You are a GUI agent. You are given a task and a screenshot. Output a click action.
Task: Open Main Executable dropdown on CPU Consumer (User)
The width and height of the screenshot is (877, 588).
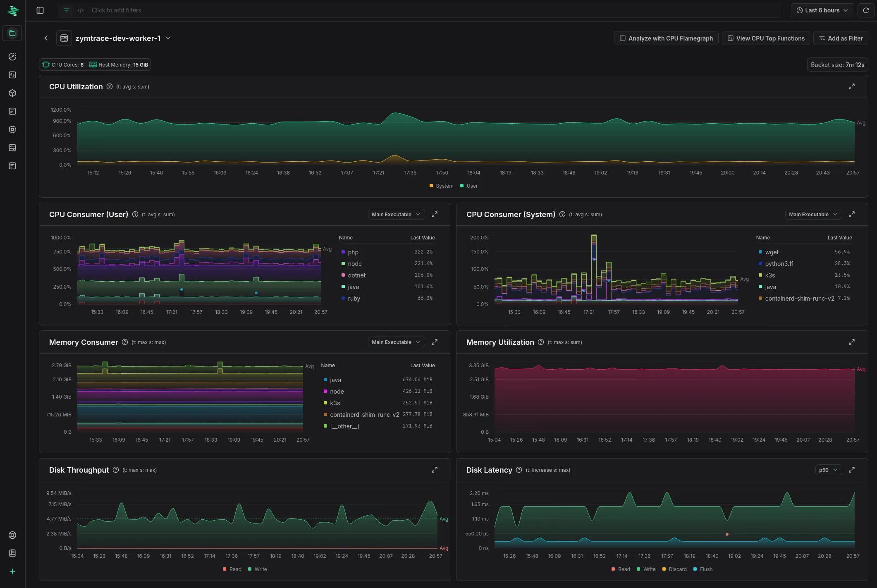coord(396,214)
